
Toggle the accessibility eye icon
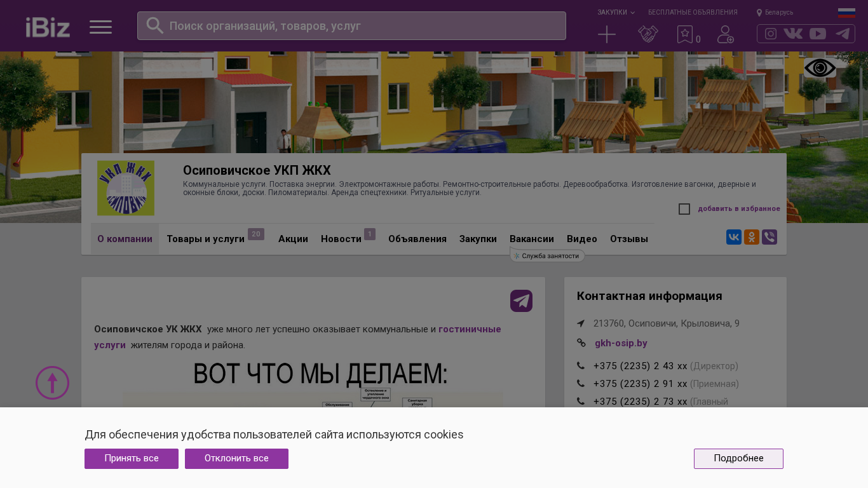click(820, 68)
